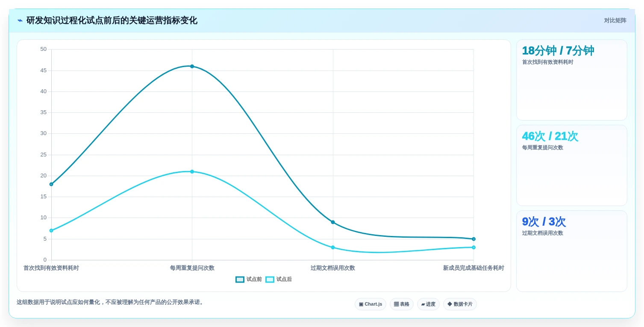Open the 18分钟 / 7分钟 metric card
The height and width of the screenshot is (327, 644).
pyautogui.click(x=572, y=80)
